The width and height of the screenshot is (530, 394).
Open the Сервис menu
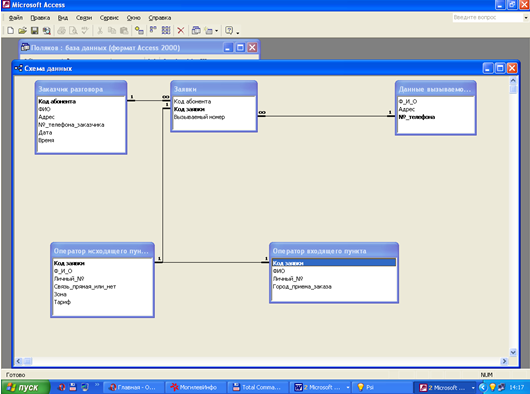click(109, 18)
